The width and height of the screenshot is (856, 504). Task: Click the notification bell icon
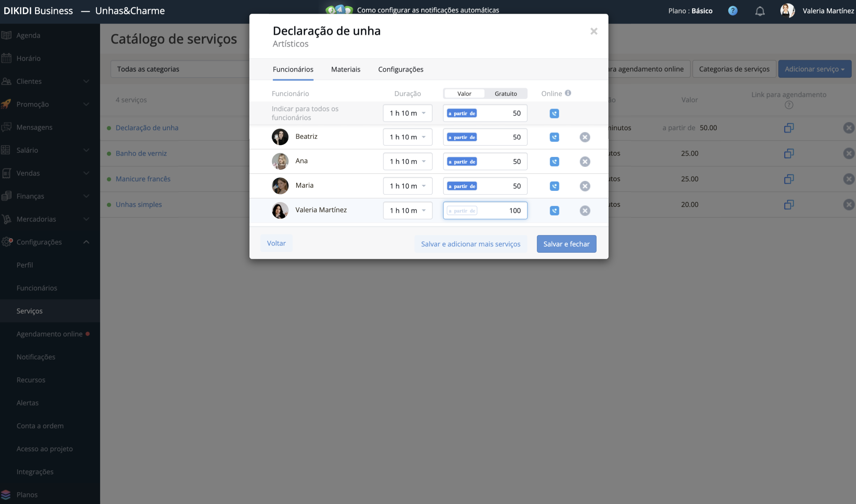click(760, 11)
